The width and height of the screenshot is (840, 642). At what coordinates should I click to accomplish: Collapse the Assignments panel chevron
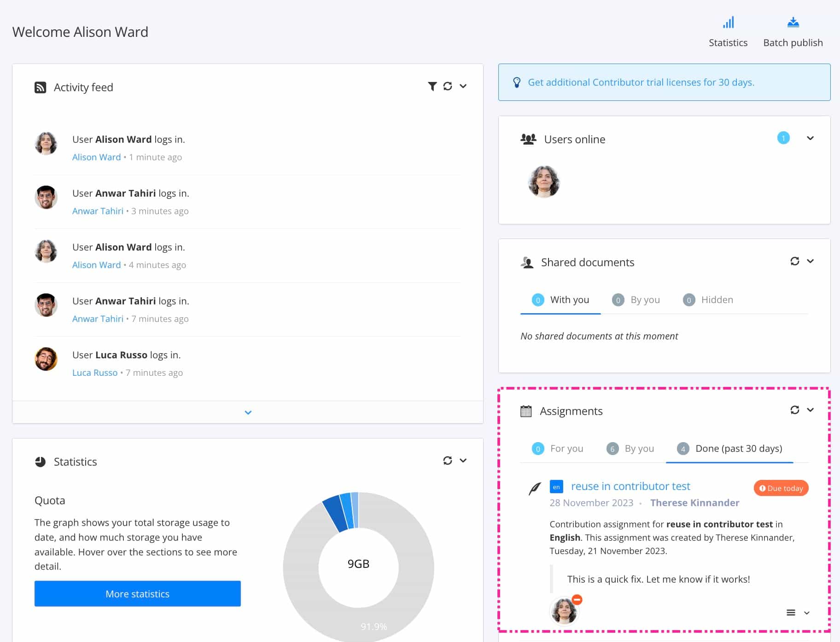coord(810,410)
